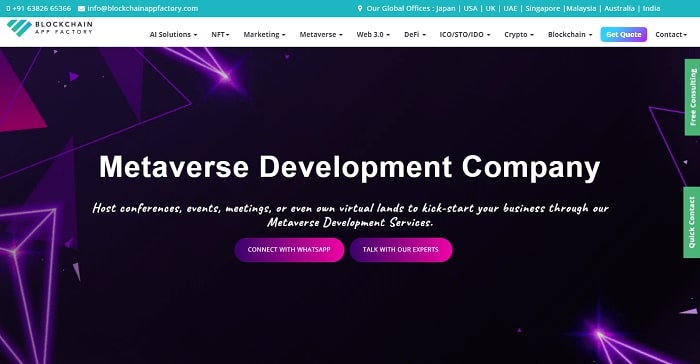Click the phone icon before +91 number
The width and height of the screenshot is (700, 364).
(x=8, y=8)
